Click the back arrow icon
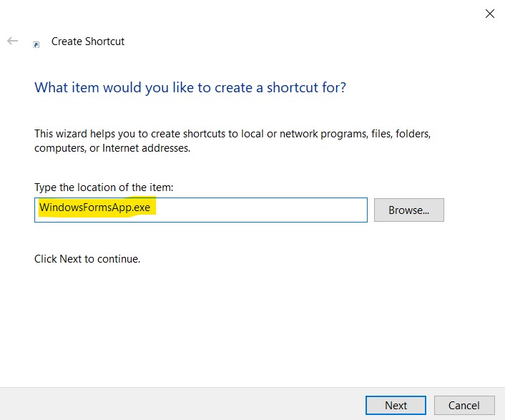The image size is (505, 420). pos(12,41)
